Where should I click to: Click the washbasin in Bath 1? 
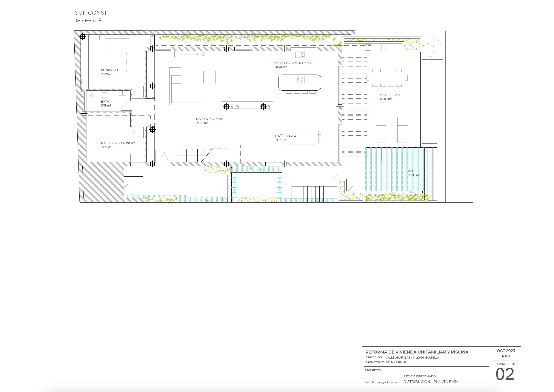click(x=123, y=94)
